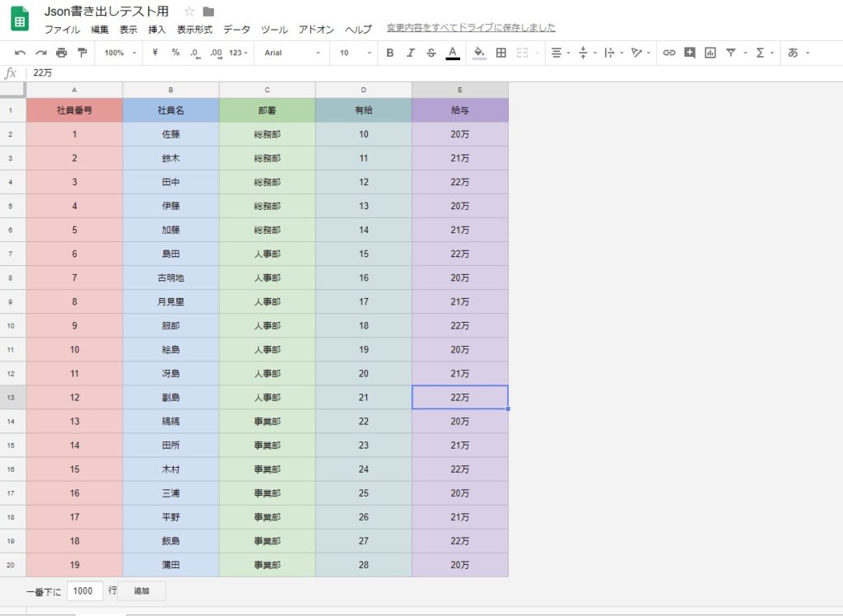Toggle italic formatting
The width and height of the screenshot is (843, 616).
[410, 53]
